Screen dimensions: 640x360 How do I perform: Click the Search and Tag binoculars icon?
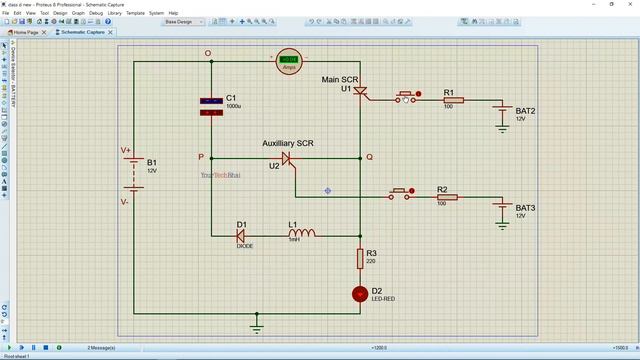(474, 22)
